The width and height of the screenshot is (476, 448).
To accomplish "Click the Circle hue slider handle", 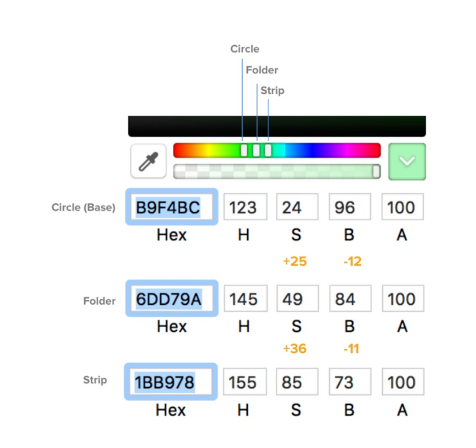I will [244, 150].
